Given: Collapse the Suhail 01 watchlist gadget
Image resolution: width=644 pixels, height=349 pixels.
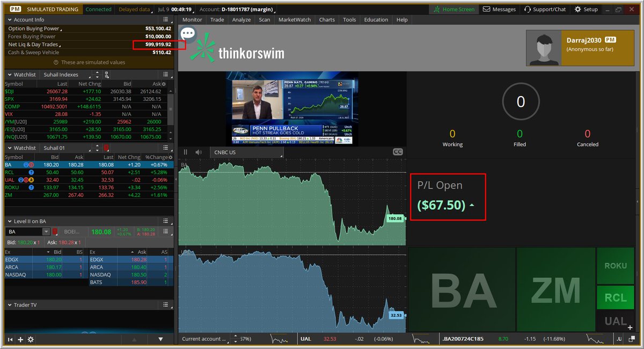Looking at the screenshot, I should tap(9, 148).
